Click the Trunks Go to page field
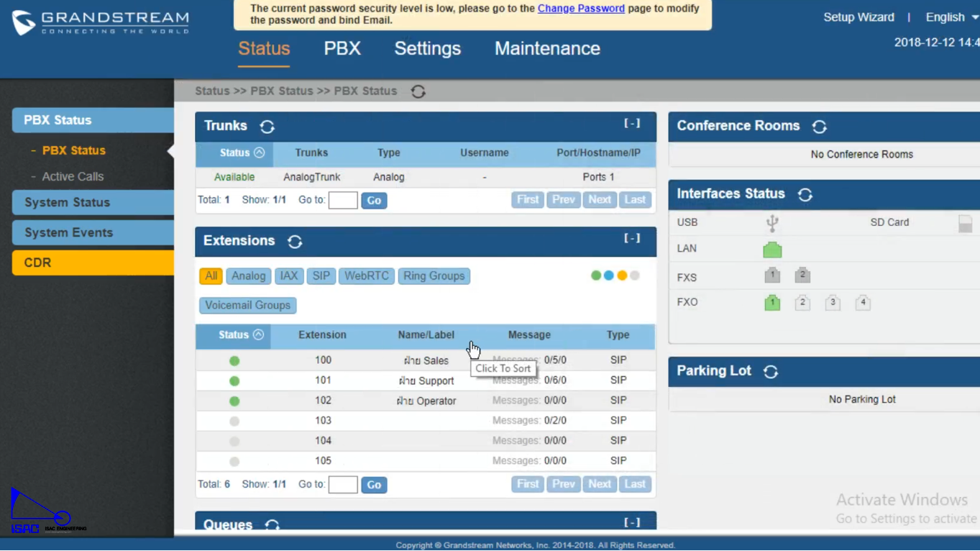This screenshot has height=551, width=980. click(343, 201)
